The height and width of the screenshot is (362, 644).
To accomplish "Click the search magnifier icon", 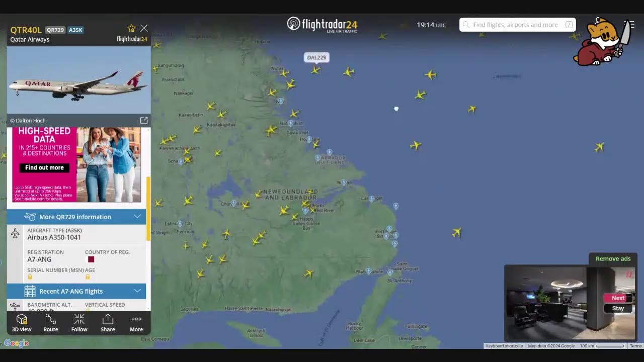I will pos(466,25).
